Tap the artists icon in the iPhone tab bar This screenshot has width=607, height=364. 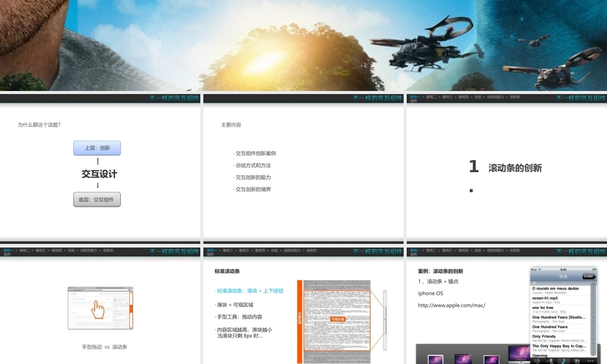tap(551, 361)
